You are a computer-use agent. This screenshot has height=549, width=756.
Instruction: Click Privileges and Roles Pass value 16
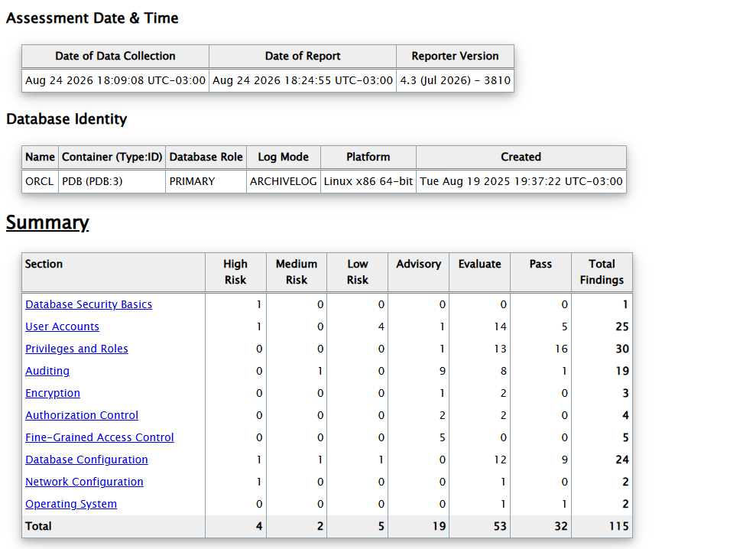coord(561,349)
